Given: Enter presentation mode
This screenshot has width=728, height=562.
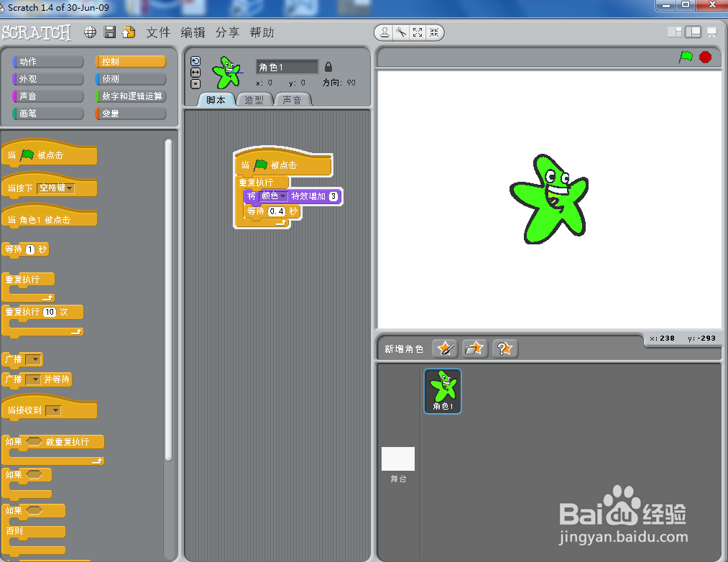Looking at the screenshot, I should (x=711, y=32).
